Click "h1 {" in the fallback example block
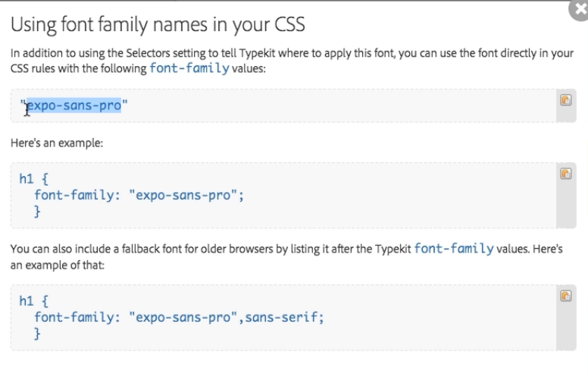 click(33, 302)
